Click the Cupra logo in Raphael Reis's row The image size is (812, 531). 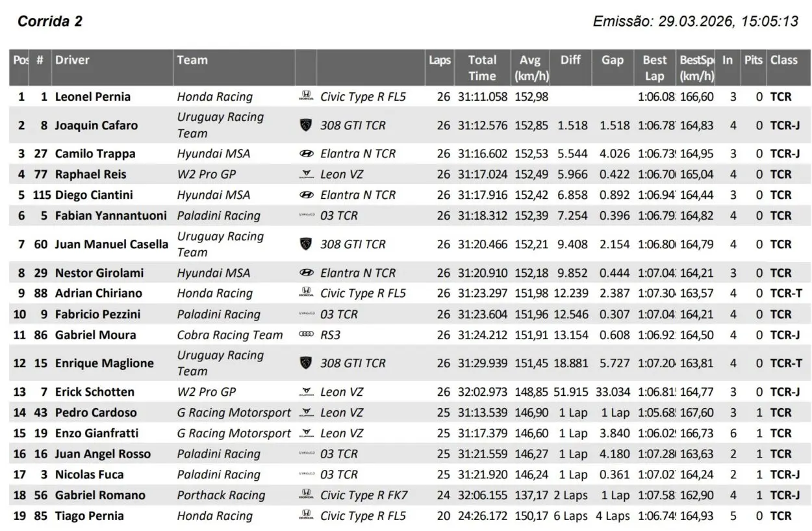point(305,174)
